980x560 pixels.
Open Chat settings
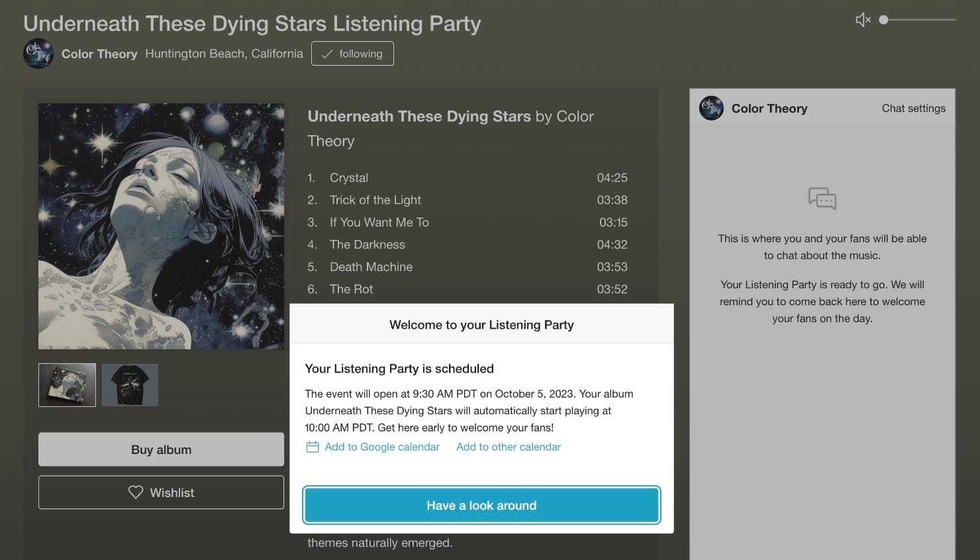(913, 108)
